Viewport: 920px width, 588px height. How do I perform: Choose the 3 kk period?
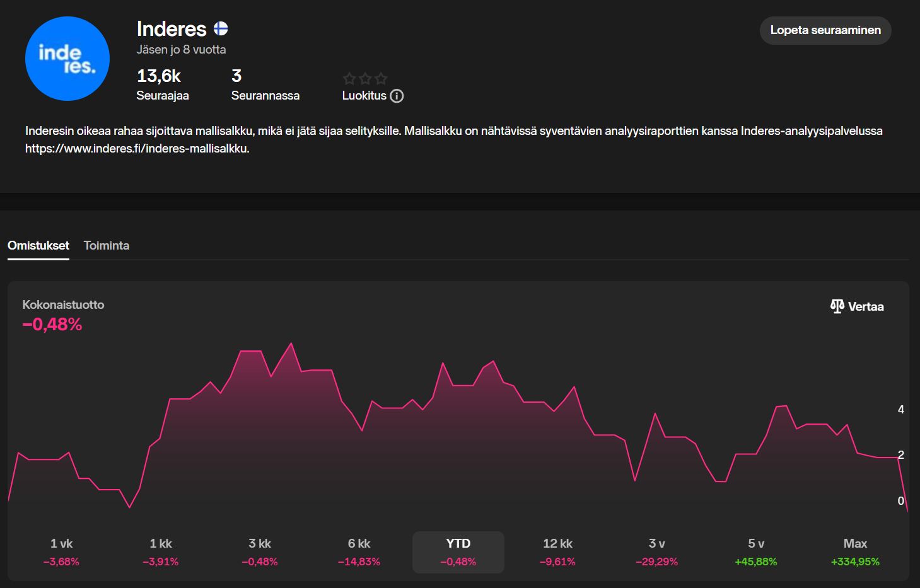point(260,552)
